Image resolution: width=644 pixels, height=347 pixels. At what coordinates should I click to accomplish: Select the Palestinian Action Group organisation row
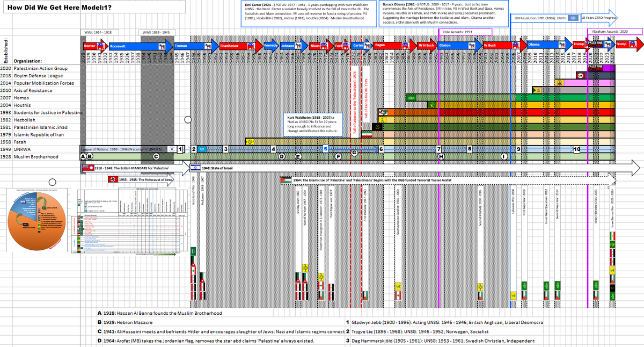(42, 68)
